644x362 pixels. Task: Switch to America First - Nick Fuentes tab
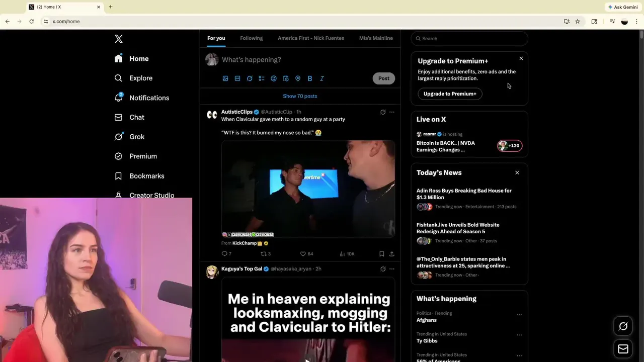coord(311,38)
